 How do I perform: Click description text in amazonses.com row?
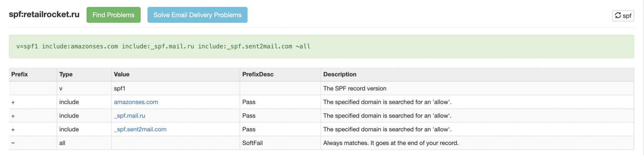(x=387, y=102)
